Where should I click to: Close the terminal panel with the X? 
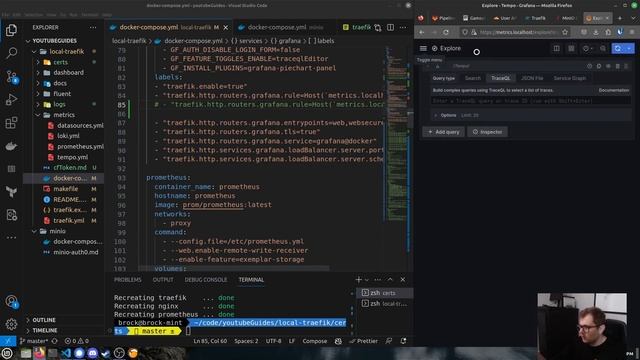[403, 280]
